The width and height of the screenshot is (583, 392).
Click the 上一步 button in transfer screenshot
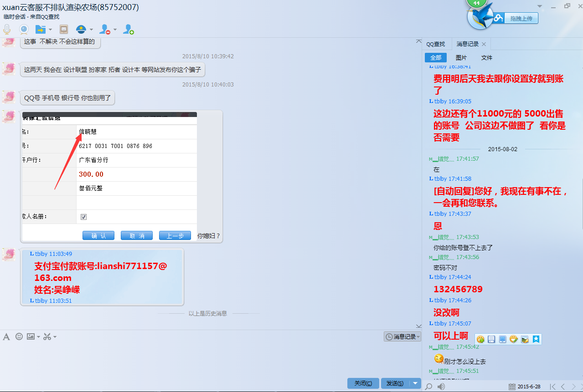[175, 235]
